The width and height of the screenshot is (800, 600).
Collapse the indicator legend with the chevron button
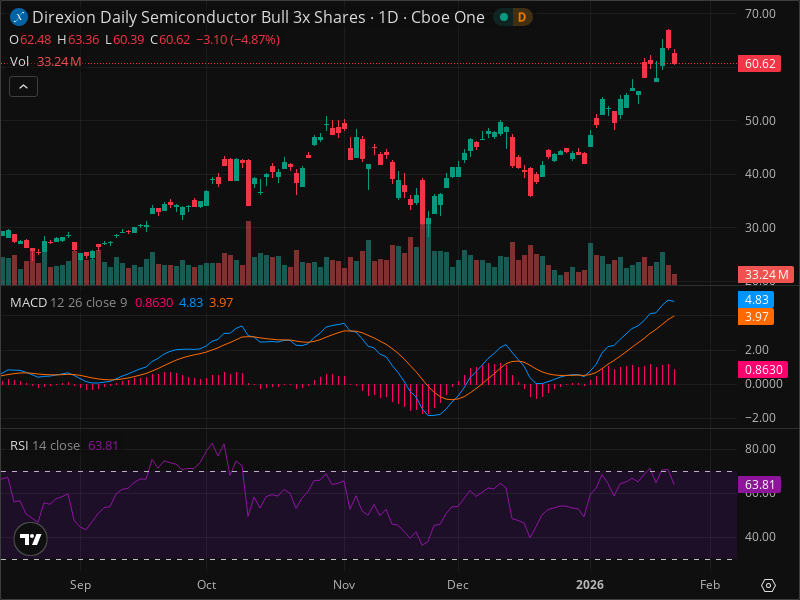point(23,87)
